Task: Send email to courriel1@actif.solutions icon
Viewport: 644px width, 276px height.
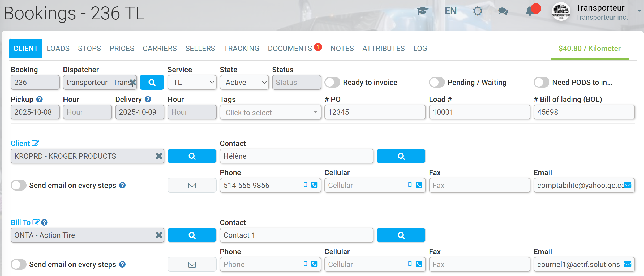Action: click(628, 264)
